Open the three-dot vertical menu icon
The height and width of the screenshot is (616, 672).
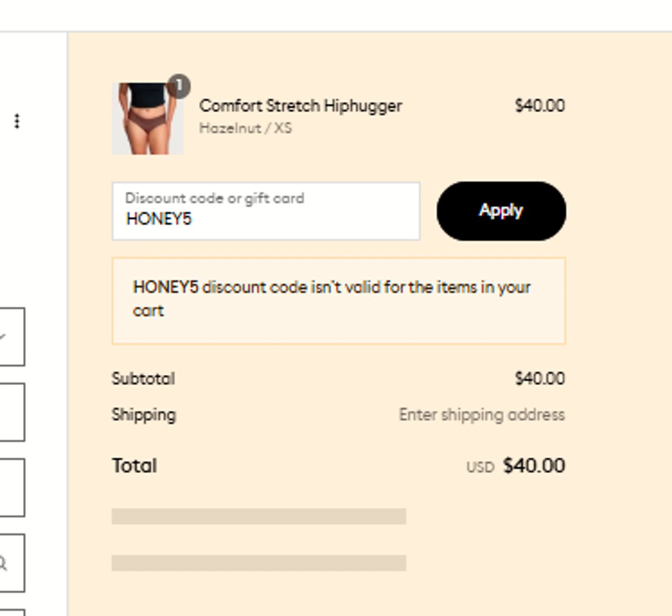(x=17, y=121)
